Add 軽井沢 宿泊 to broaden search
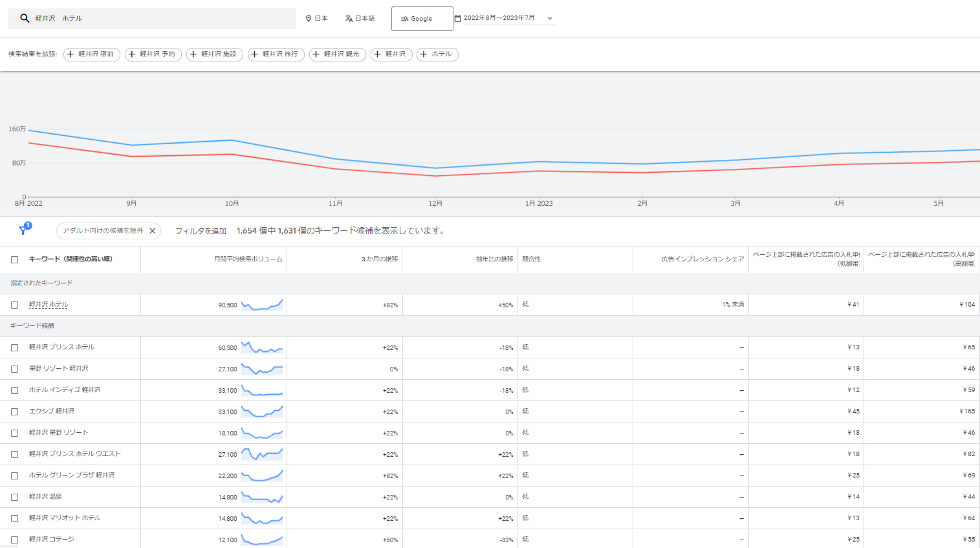Image resolution: width=980 pixels, height=548 pixels. (x=92, y=54)
